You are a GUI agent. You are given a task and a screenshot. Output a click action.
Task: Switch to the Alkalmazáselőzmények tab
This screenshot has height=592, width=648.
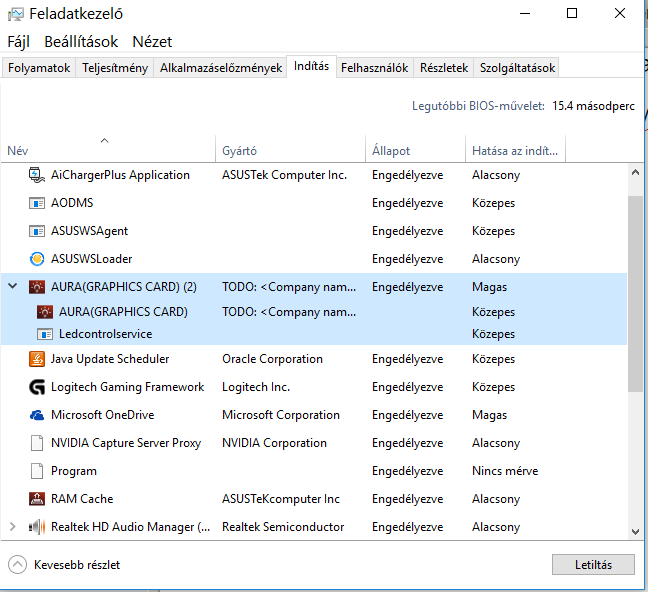pos(221,68)
